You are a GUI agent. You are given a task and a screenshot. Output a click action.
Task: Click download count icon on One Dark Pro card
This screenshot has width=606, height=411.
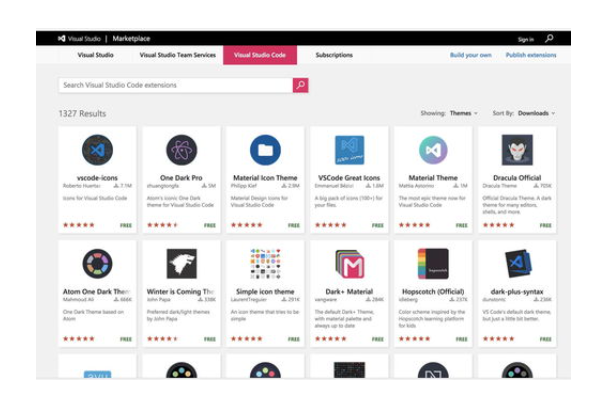pos(204,186)
